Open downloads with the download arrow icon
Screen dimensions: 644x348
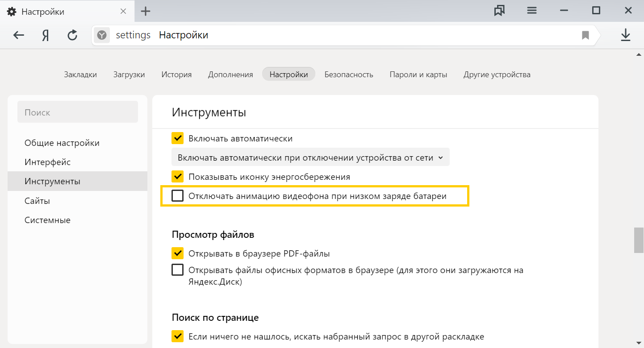(626, 35)
